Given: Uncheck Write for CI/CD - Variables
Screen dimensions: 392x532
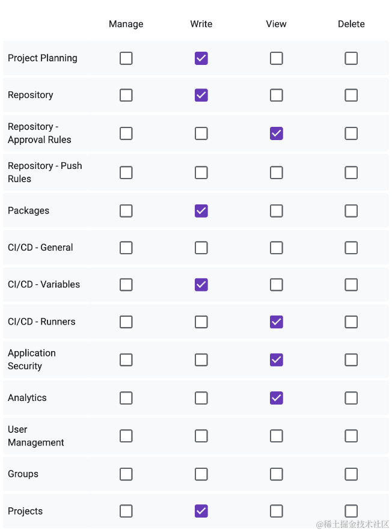Looking at the screenshot, I should pyautogui.click(x=201, y=284).
